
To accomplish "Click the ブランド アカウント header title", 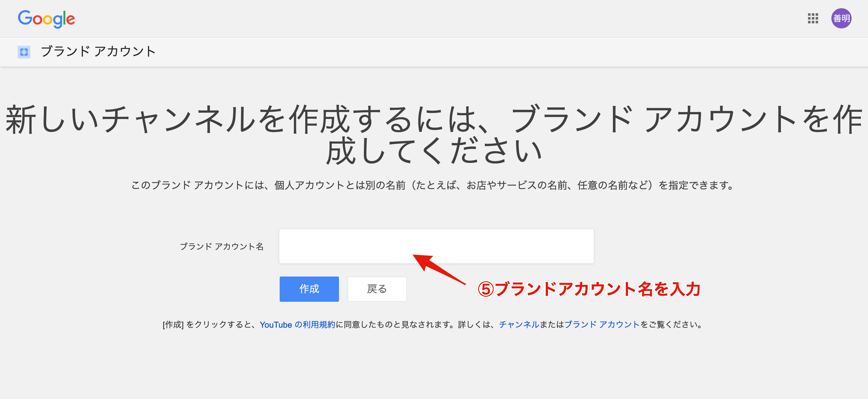I will click(x=98, y=51).
